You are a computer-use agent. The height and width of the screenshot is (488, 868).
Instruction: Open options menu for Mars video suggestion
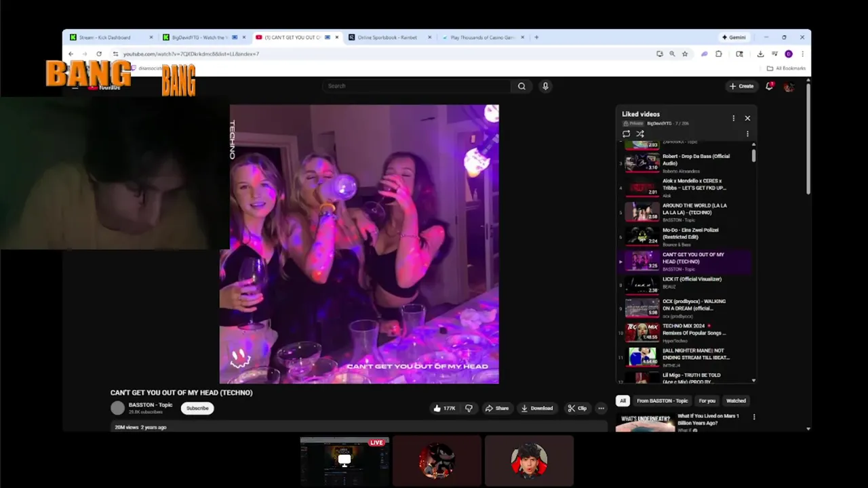[x=753, y=417]
